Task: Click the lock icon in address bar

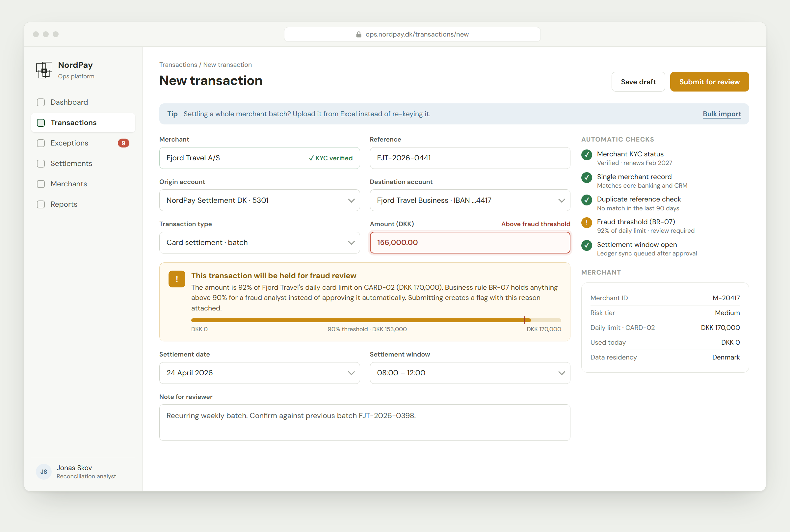Action: [x=358, y=34]
